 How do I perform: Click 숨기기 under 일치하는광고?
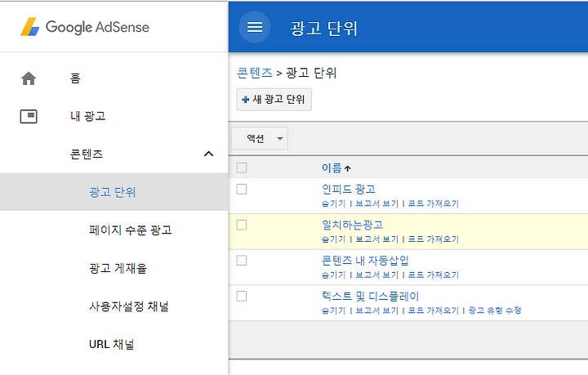tap(333, 239)
